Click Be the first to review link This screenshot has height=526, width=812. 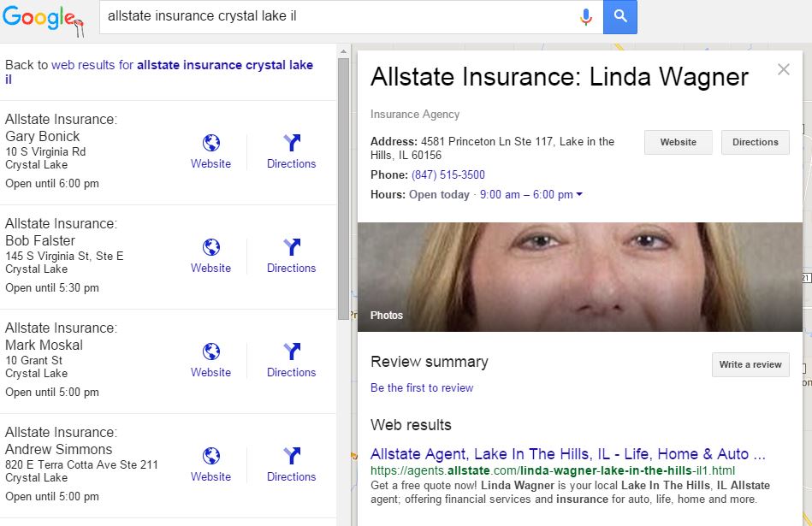[422, 388]
